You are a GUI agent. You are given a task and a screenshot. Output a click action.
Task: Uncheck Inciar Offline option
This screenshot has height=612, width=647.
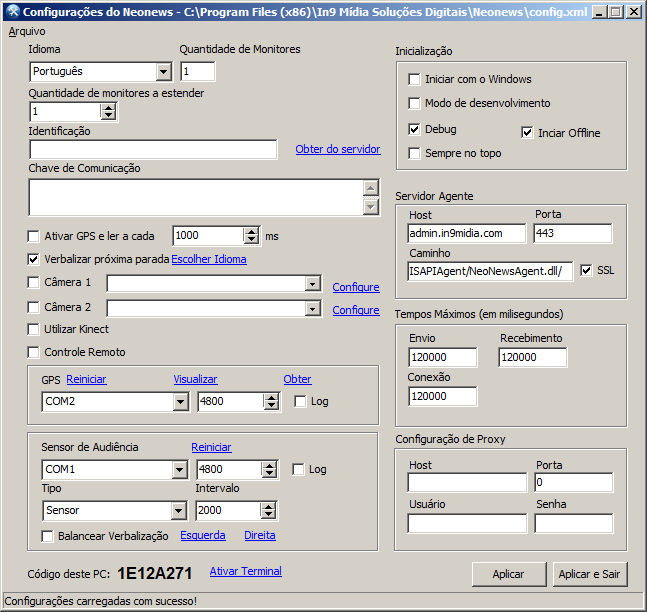click(x=527, y=133)
